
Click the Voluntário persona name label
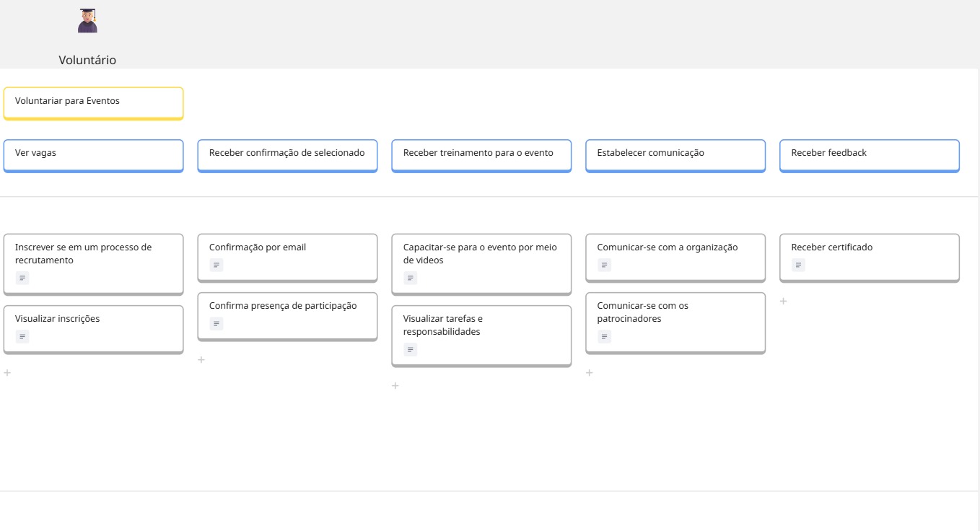87,61
